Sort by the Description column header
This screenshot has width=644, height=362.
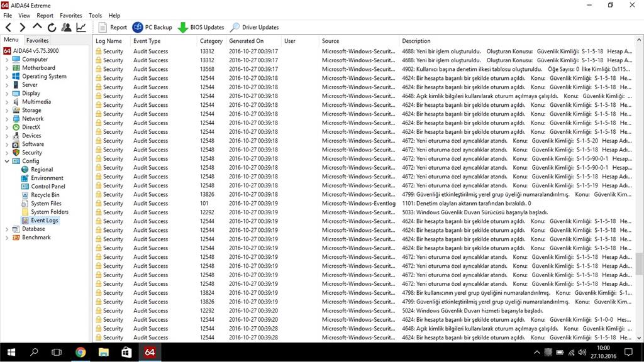tap(517, 41)
